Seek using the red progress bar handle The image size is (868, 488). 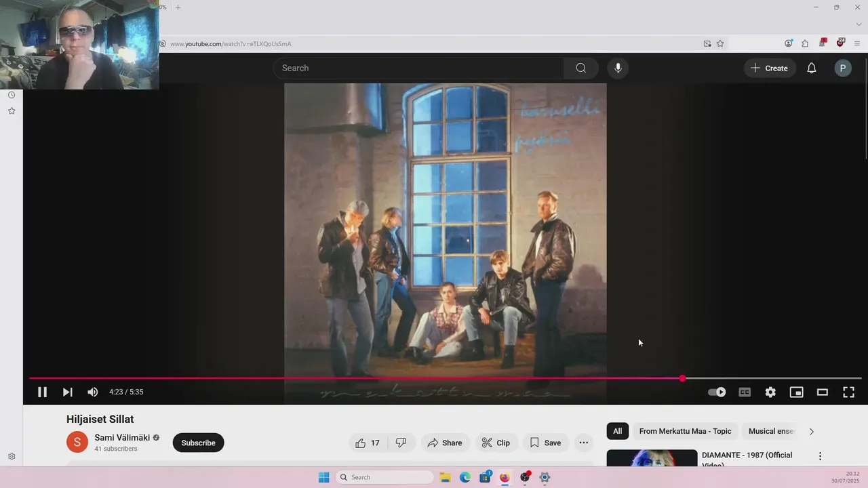pyautogui.click(x=682, y=378)
